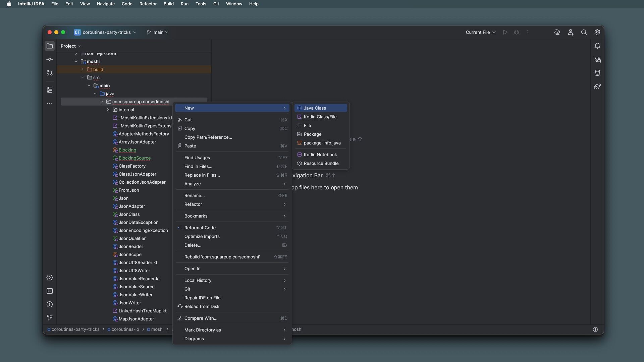Viewport: 644px width, 362px height.
Task: Show more tool windows via ellipsis icon
Action: (x=50, y=103)
